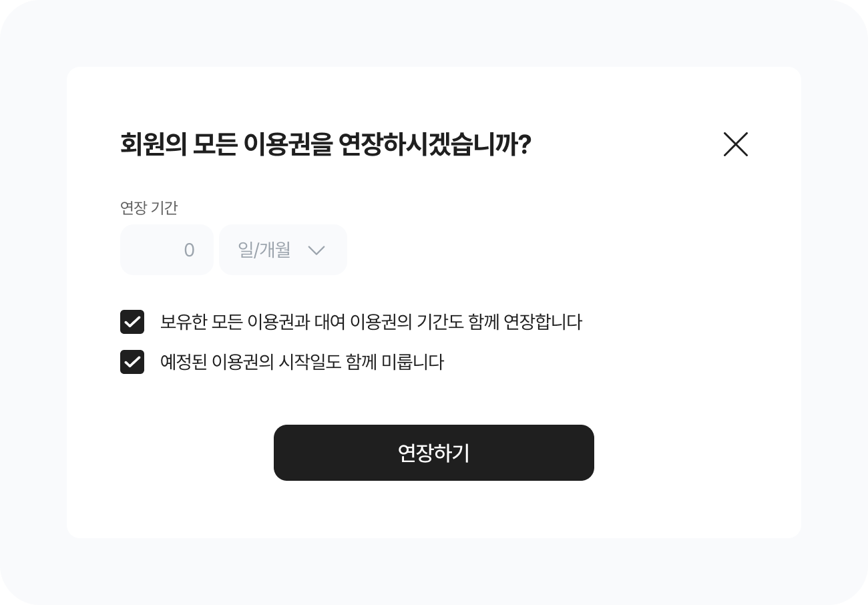Viewport: 868px width, 605px height.
Task: Open the 일/개월 unit dropdown
Action: 283,250
